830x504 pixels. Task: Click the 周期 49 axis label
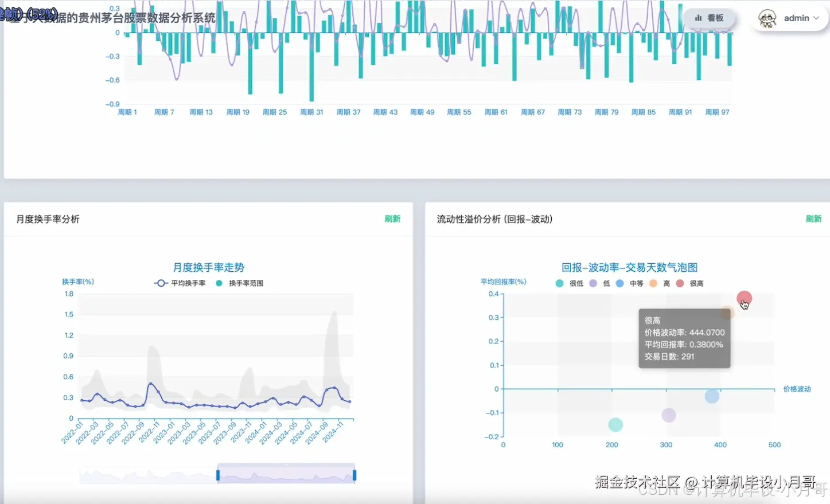422,112
